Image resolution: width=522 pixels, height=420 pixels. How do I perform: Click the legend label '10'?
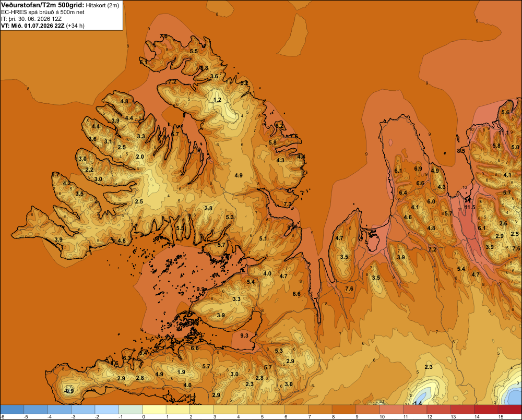click(x=382, y=417)
